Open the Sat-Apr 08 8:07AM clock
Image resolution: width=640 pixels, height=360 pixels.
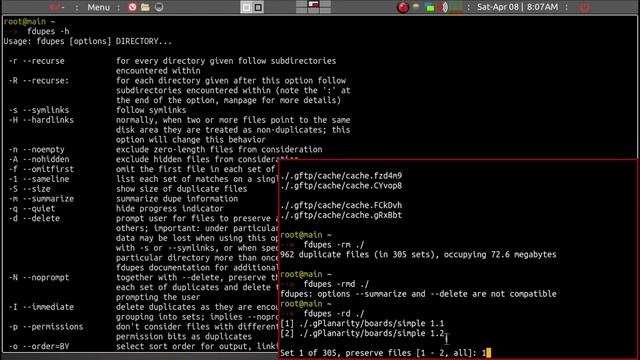pyautogui.click(x=518, y=7)
